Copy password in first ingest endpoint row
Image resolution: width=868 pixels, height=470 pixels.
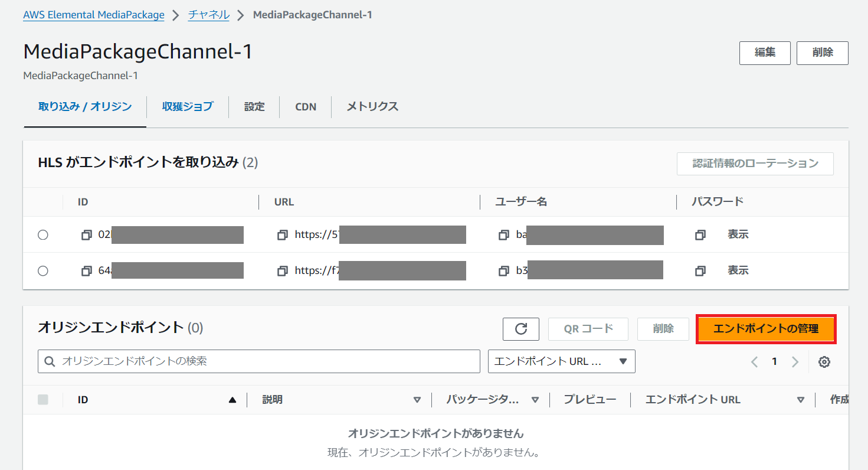(700, 235)
